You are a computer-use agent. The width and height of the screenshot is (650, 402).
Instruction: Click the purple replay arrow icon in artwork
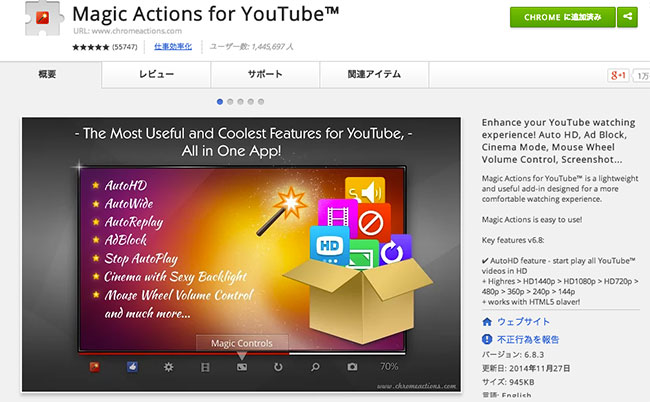click(x=394, y=250)
